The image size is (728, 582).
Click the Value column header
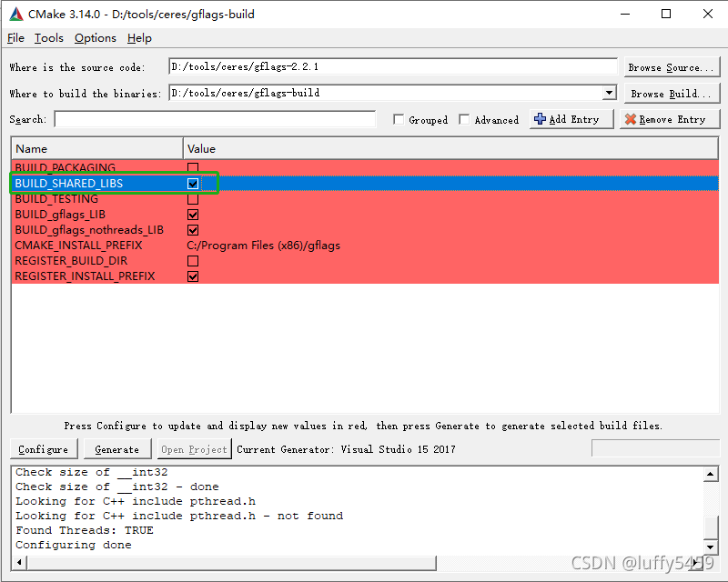tap(450, 149)
